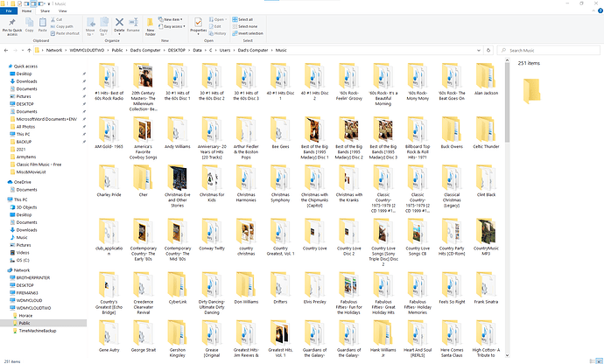Click Invert selection
The width and height of the screenshot is (604, 364).
[248, 33]
